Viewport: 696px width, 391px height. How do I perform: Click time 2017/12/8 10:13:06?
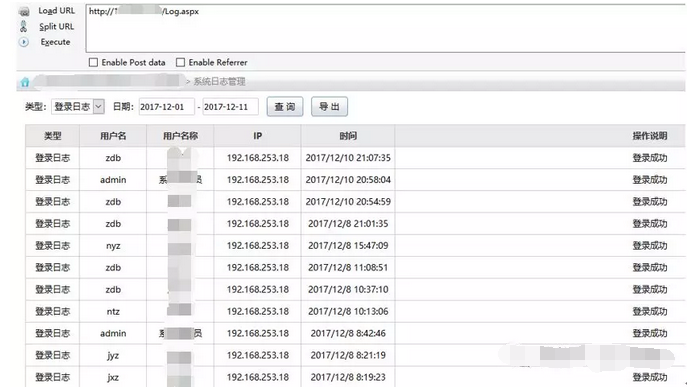click(348, 312)
